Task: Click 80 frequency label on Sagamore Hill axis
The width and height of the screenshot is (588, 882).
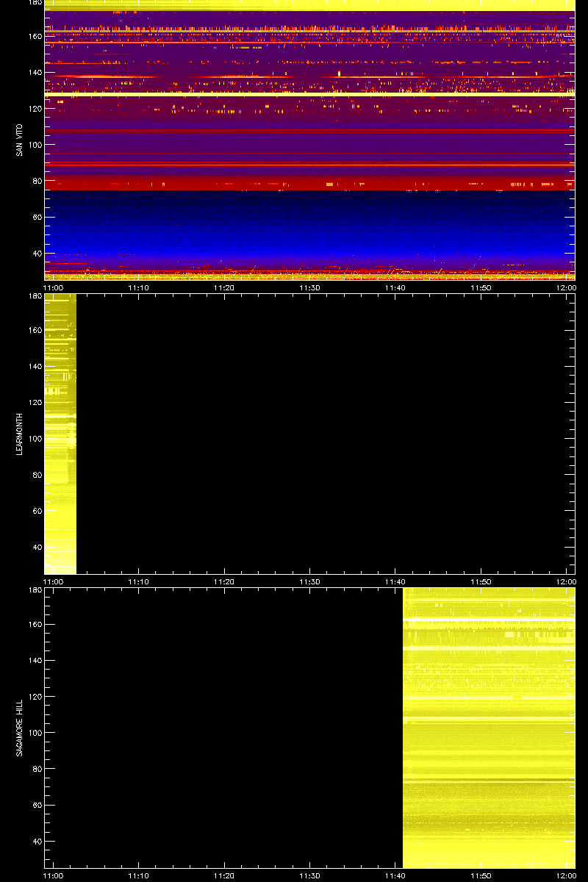Action: pos(37,769)
